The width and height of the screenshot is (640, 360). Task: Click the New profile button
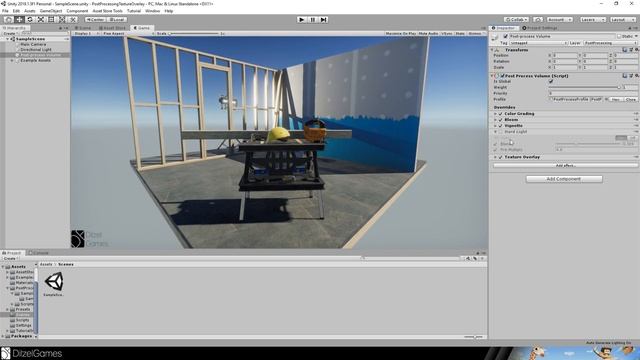coord(616,99)
